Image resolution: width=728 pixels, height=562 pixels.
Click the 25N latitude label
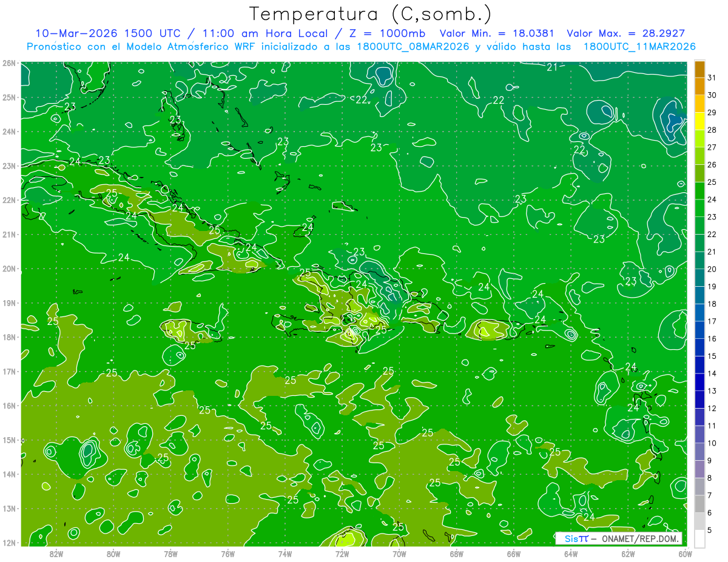point(9,98)
